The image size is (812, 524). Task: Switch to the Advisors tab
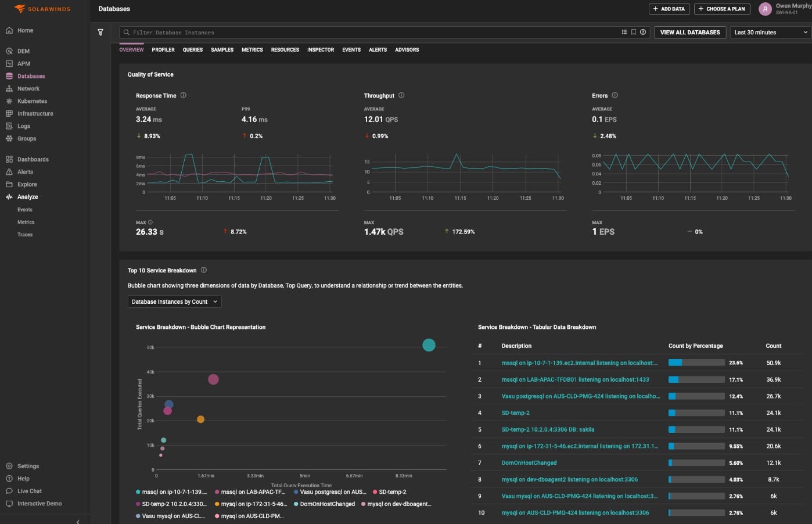[407, 50]
